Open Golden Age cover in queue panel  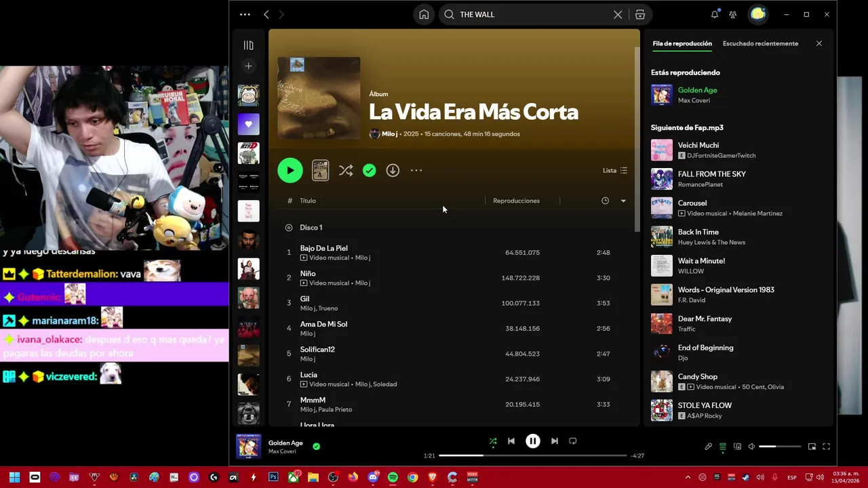[x=662, y=95]
